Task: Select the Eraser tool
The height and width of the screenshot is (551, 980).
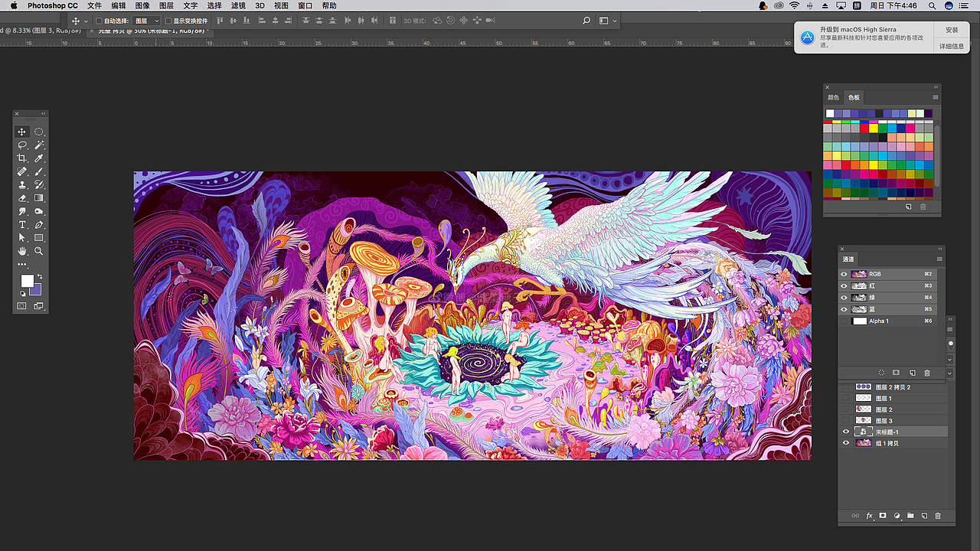Action: [22, 198]
